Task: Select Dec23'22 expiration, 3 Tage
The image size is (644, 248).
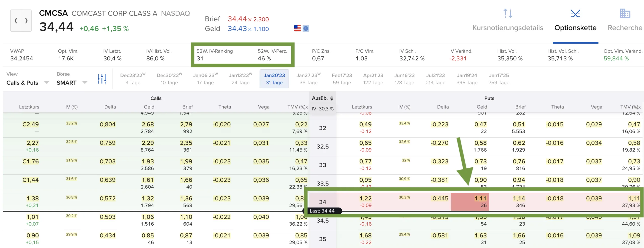Action: click(x=133, y=79)
